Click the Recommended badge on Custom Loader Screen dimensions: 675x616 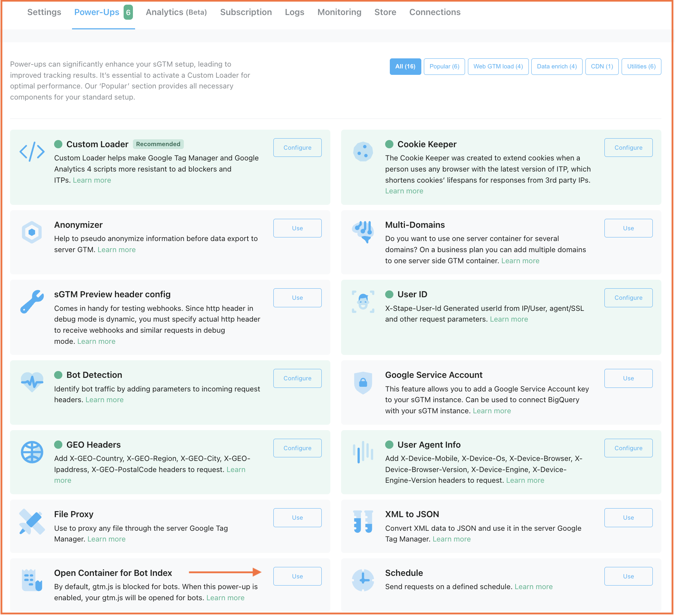(158, 144)
